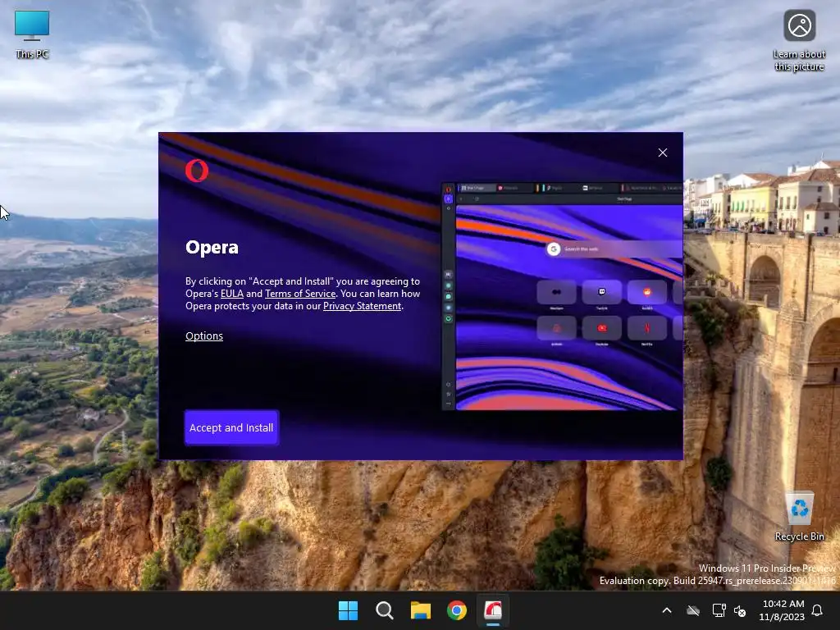Screen dimensions: 840x630
Task: Close the Opera installer dialog
Action: click(663, 153)
